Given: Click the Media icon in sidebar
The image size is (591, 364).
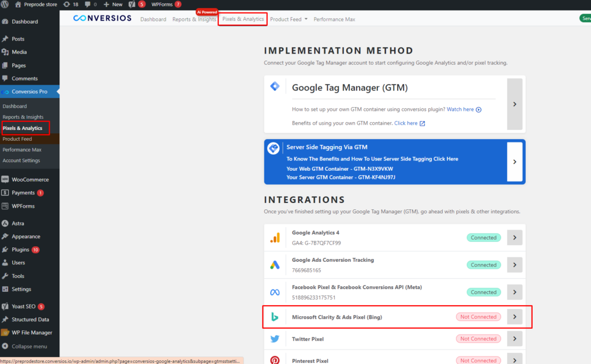Looking at the screenshot, I should pyautogui.click(x=5, y=52).
